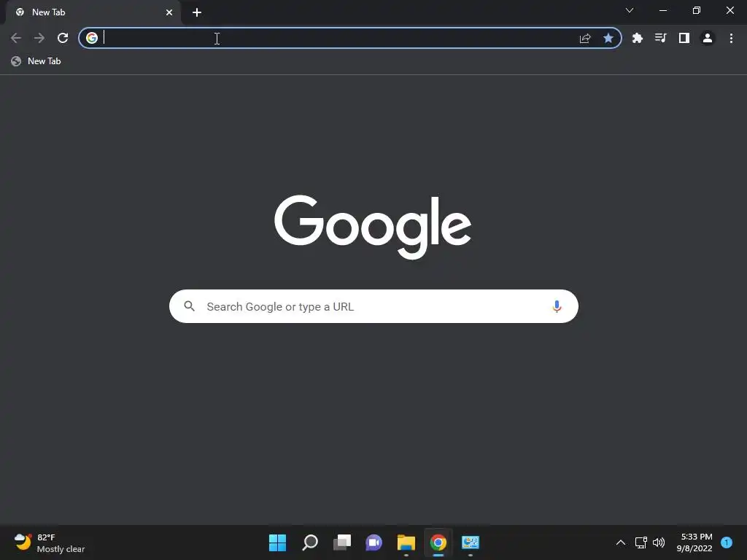
Task: Open the media controls icon
Action: (x=660, y=38)
